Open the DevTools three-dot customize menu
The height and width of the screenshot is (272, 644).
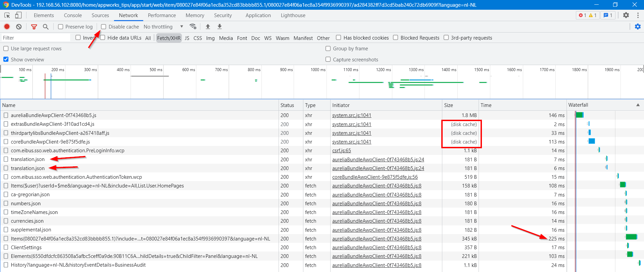[x=638, y=15]
